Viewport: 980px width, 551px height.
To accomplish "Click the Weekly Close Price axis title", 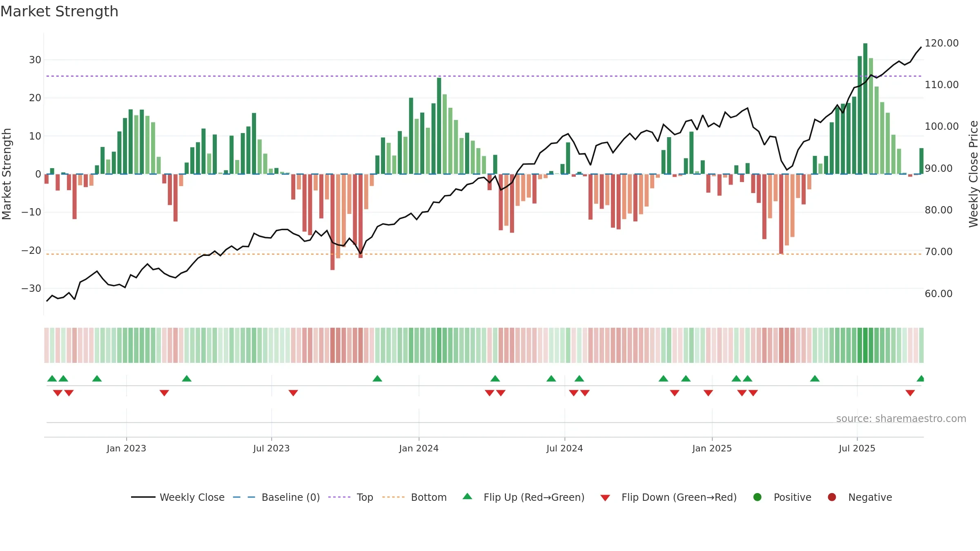I will 973,174.
